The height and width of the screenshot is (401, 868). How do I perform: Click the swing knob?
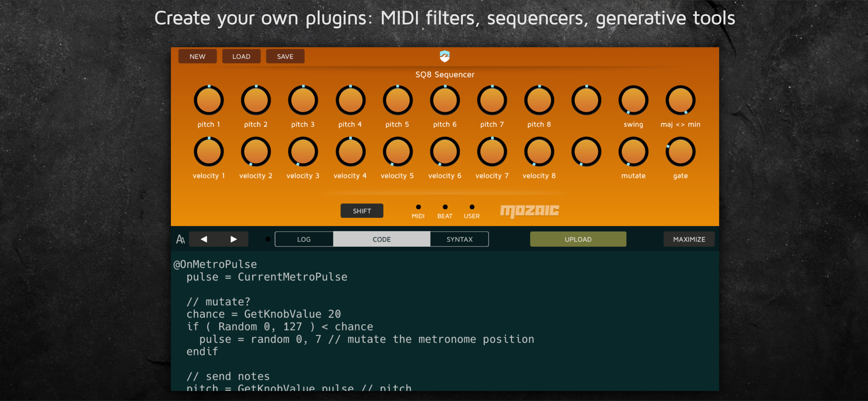coord(633,100)
